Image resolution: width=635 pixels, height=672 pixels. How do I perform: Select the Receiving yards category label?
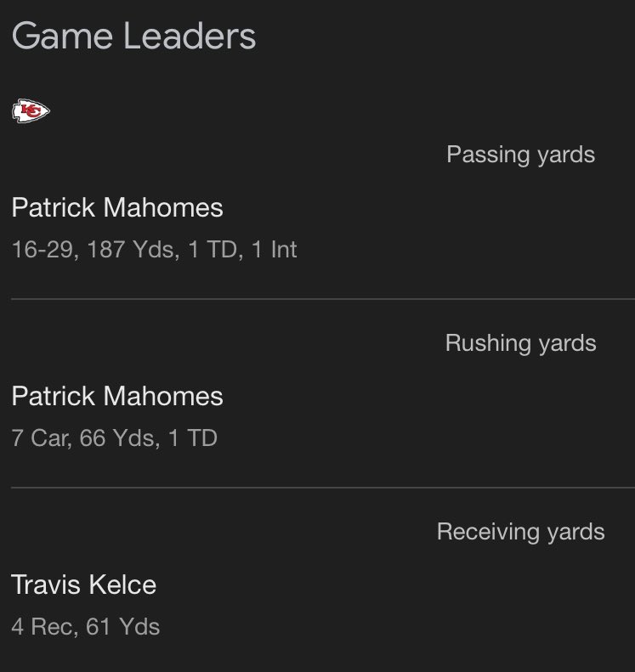click(x=520, y=532)
